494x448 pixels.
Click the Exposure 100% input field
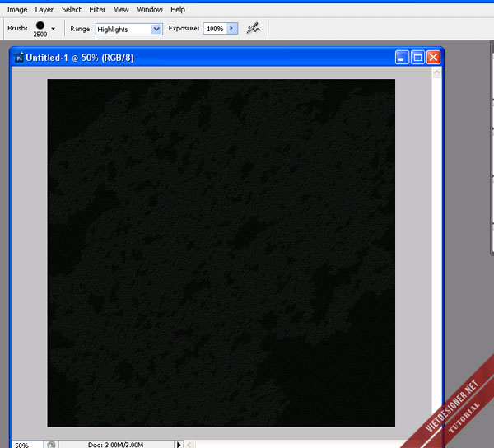click(216, 29)
